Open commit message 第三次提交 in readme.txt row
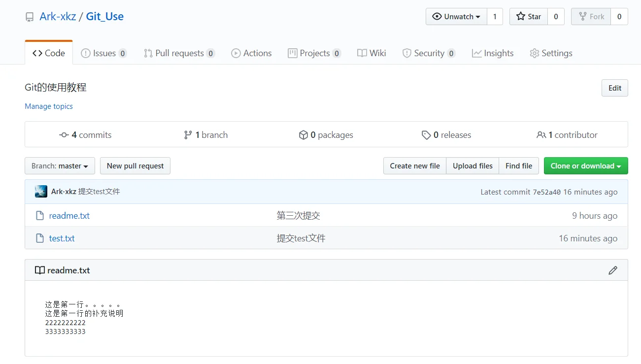The image size is (641, 364). tap(299, 216)
